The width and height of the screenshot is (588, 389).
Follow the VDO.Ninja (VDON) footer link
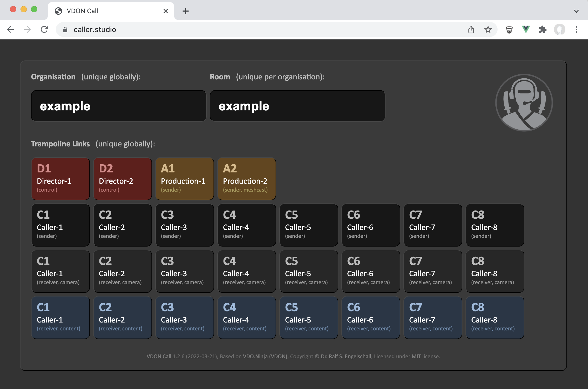coord(265,356)
